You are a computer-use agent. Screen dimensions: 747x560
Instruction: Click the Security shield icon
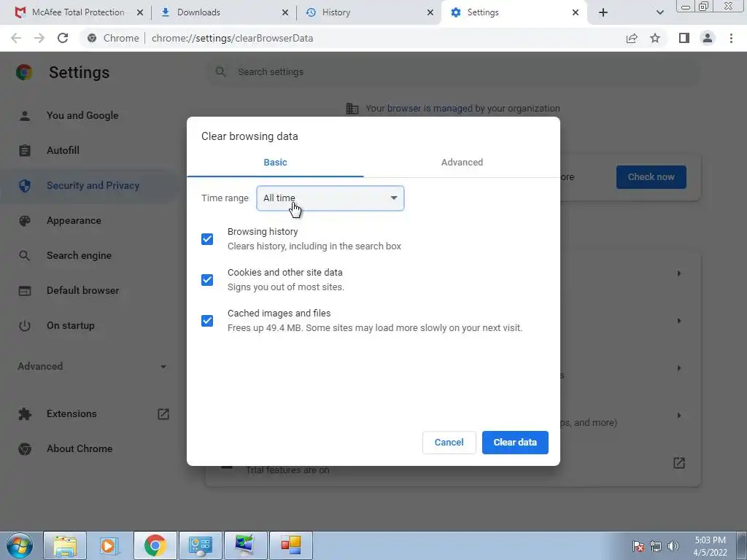(x=25, y=186)
